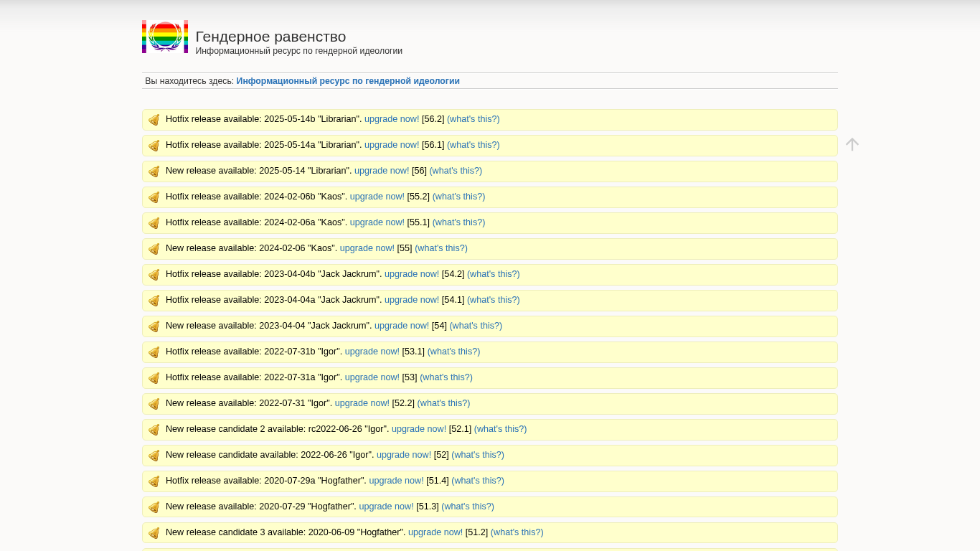Open "what's this?" next to version 52.1
The image size is (980, 551).
[501, 429]
